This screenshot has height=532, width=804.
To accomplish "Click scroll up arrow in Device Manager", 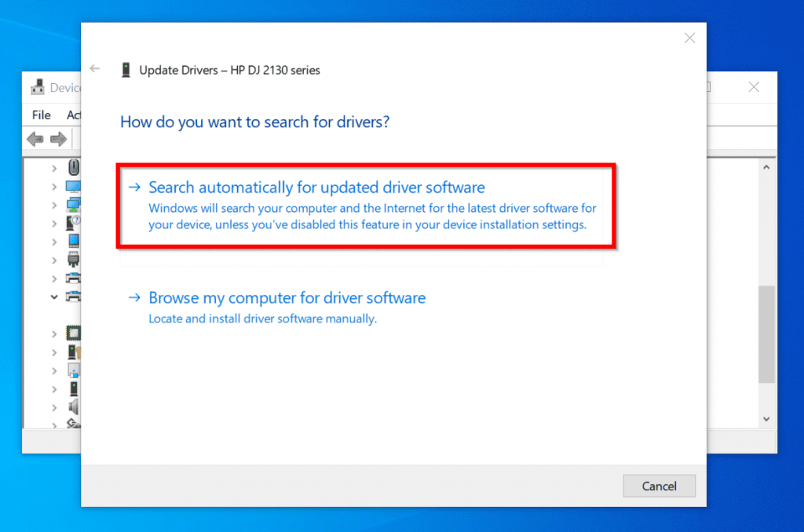I will [766, 167].
